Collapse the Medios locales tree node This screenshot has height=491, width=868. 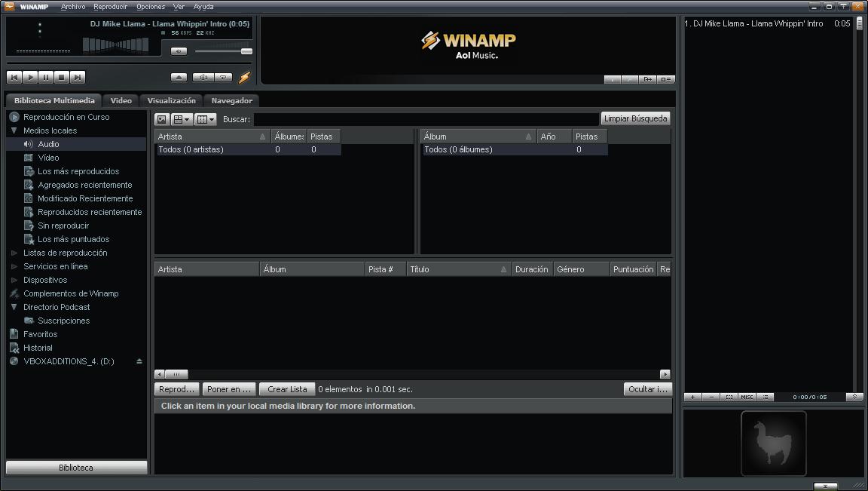14,130
